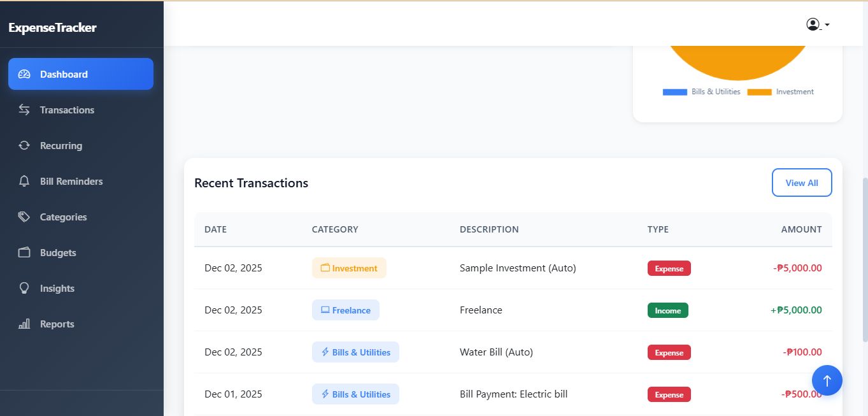Click the orange pie chart slice
Screen dimensions: 868x416
pos(737,61)
